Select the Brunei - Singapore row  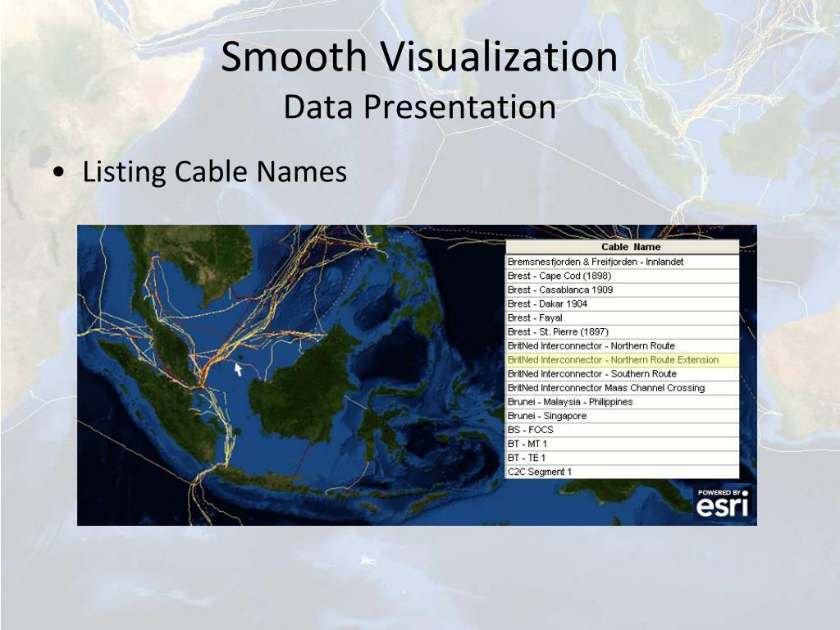(623, 416)
